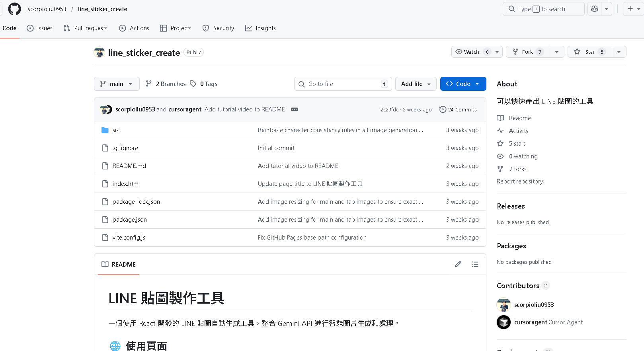Focus the 'Type / to search' field

tap(544, 9)
